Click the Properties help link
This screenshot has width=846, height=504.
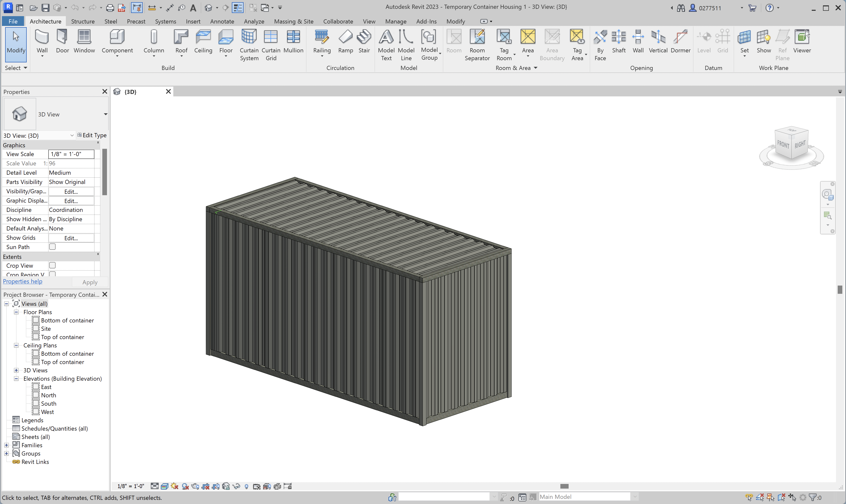click(x=23, y=281)
